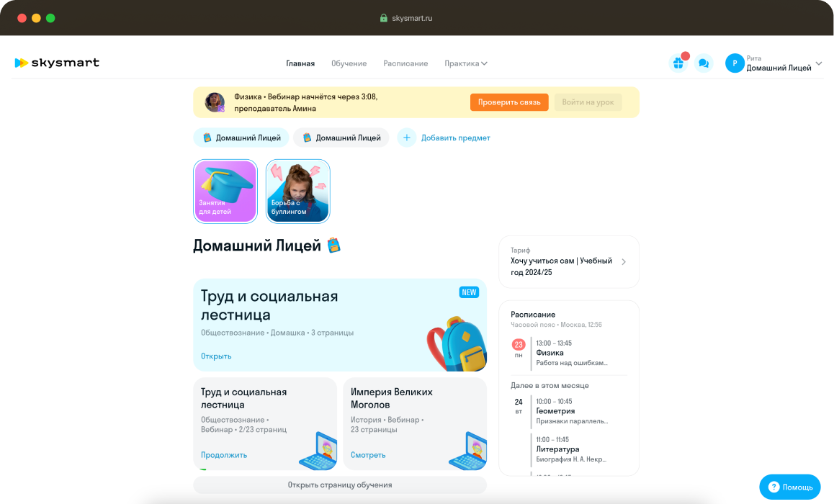Image resolution: width=834 pixels, height=504 pixels.
Task: Click the Хочу учиться сам tariff text
Action: click(x=561, y=266)
